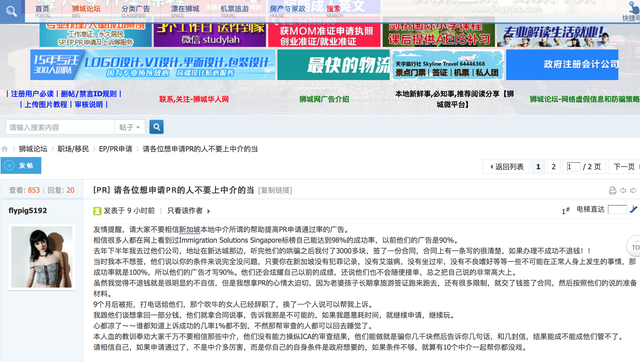Click the [PR] tag in thread title
This screenshot has width=640, height=362.
[102, 190]
